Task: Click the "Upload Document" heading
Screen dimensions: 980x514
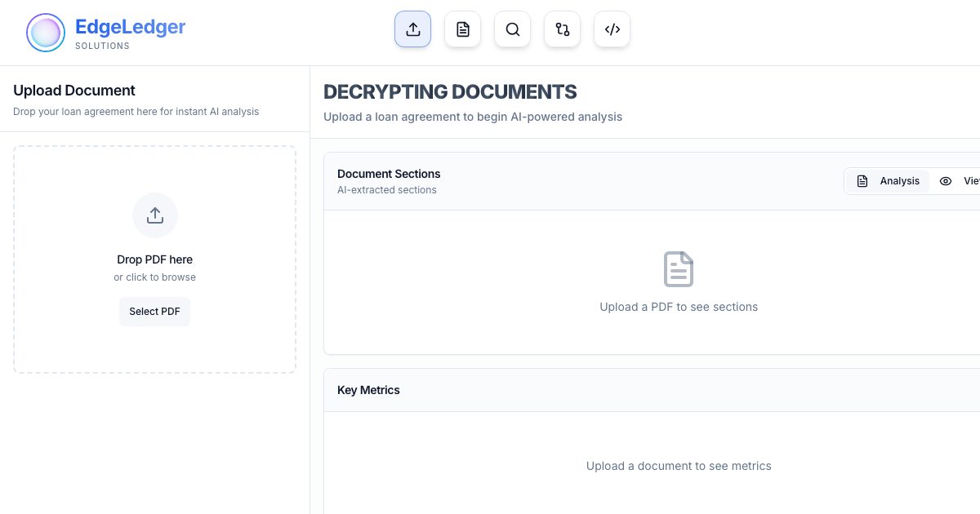Action: click(x=74, y=91)
